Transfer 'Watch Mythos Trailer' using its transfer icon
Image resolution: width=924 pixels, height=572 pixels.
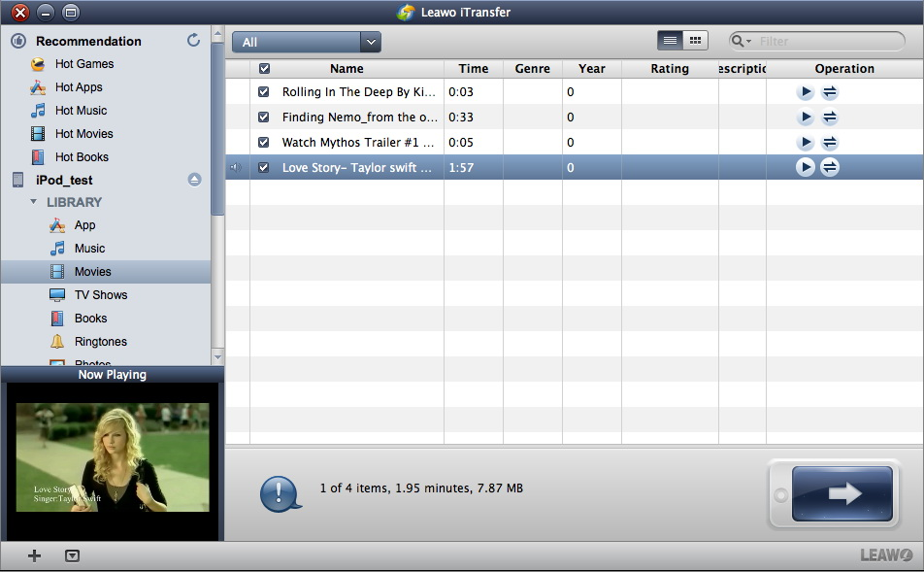pyautogui.click(x=829, y=142)
